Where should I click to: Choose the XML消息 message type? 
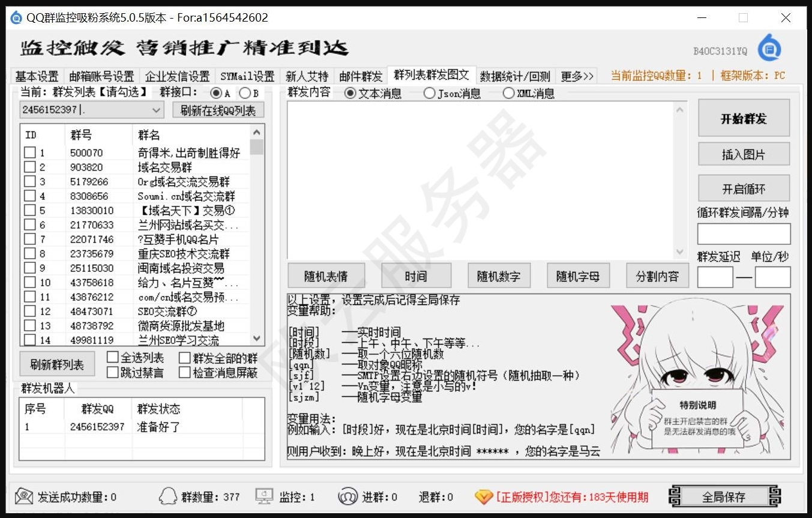pos(508,93)
